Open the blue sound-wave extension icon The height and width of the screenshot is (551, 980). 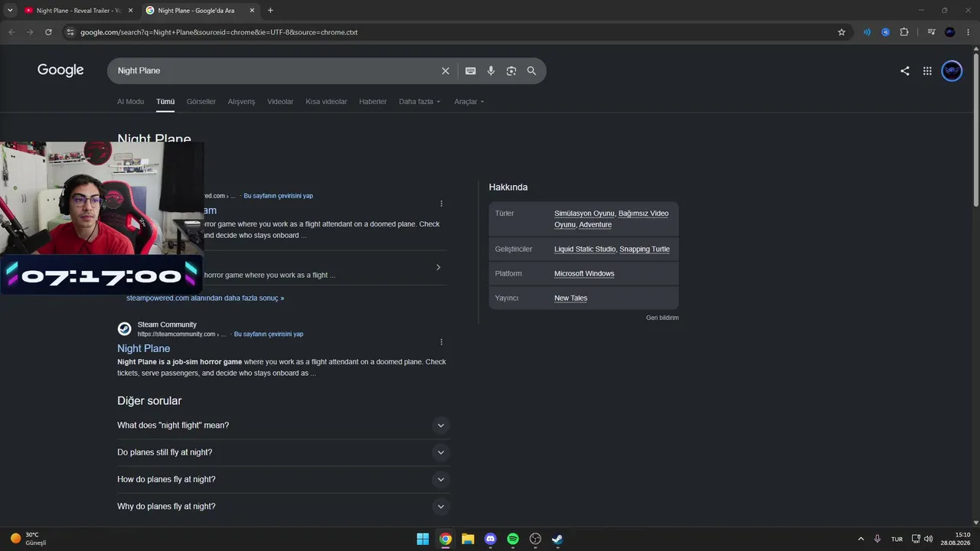[x=867, y=32]
